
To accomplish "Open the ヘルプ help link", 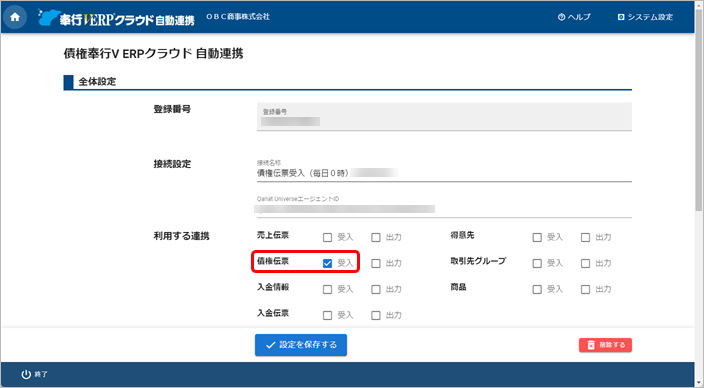I will tap(574, 17).
